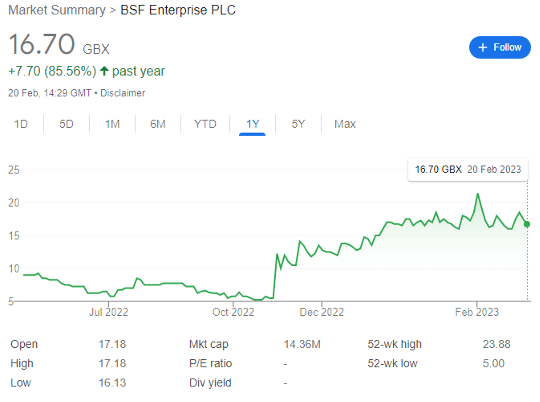This screenshot has width=540, height=402.
Task: Click the green dot at chart end
Action: [x=527, y=224]
